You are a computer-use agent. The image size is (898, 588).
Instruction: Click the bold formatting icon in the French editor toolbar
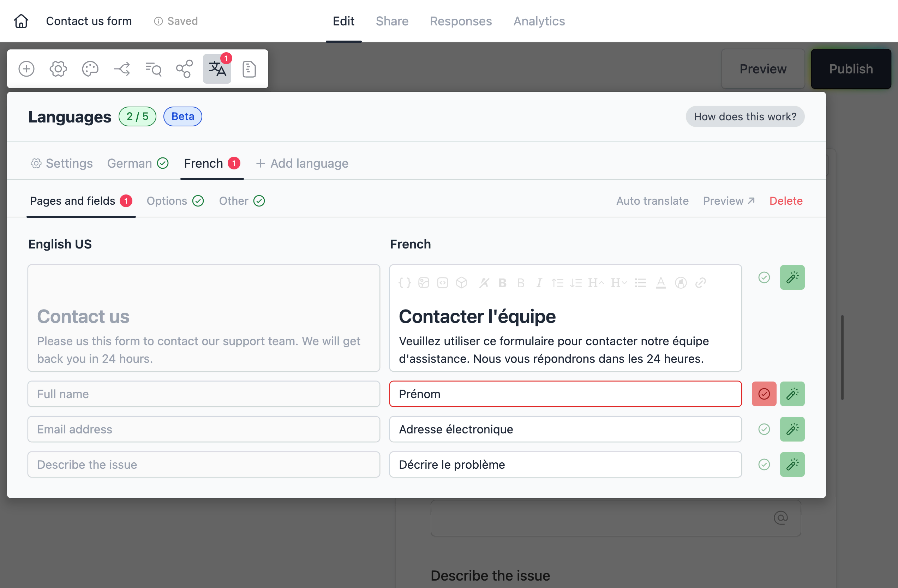point(502,282)
